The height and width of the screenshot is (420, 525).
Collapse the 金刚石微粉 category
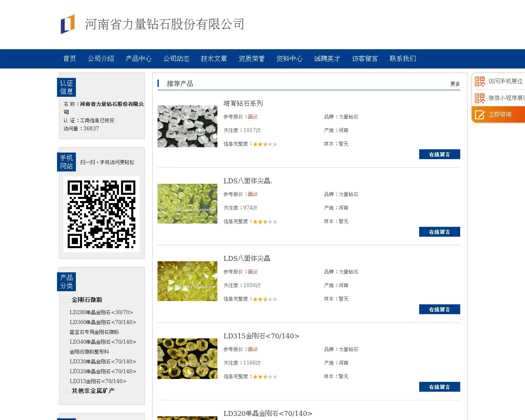[x=66, y=299]
